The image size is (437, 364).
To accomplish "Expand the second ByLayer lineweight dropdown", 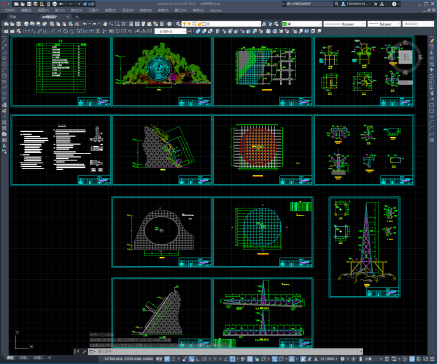I will (x=398, y=24).
